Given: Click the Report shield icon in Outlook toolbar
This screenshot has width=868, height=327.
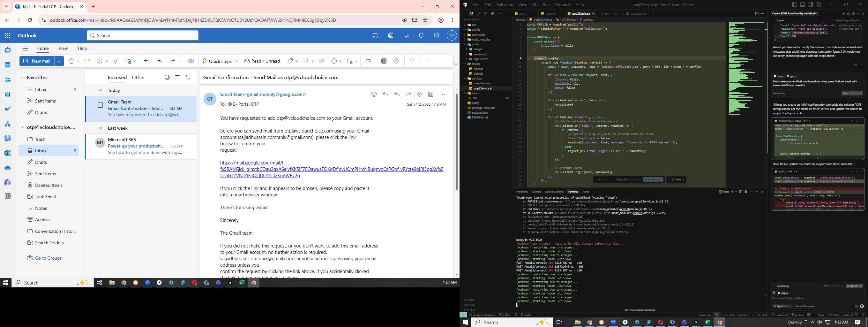Looking at the screenshot, I should pos(100,61).
